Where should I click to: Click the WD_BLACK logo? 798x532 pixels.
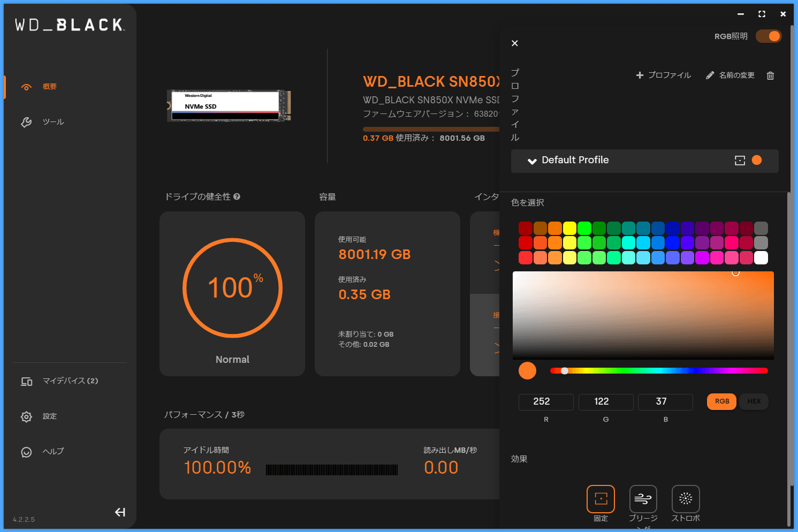tap(70, 25)
